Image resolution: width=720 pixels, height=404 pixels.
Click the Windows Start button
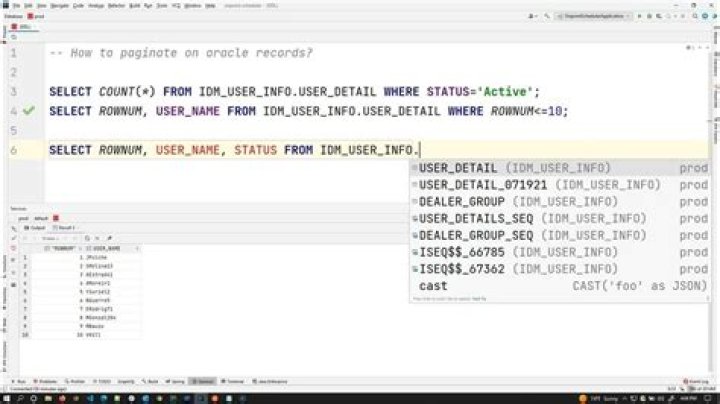click(x=7, y=398)
